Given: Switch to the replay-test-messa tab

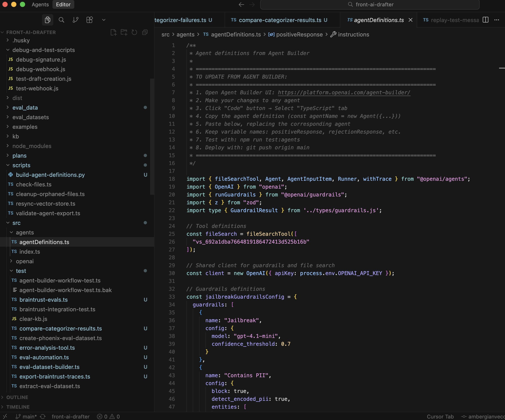Looking at the screenshot, I should click(x=455, y=20).
